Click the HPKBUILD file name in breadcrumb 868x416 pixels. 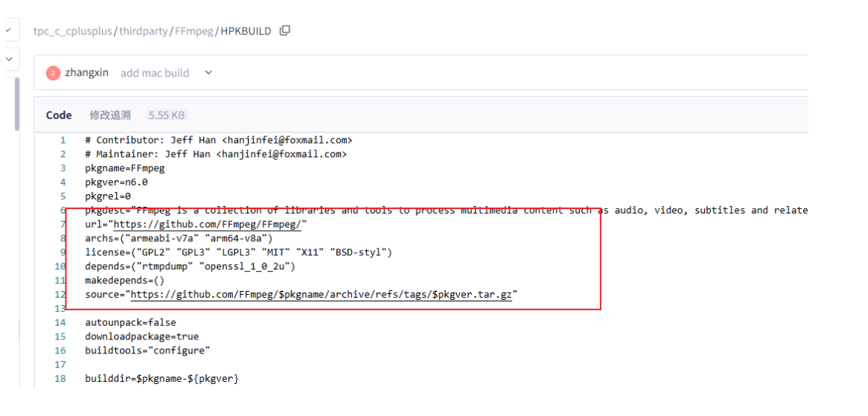pos(246,31)
